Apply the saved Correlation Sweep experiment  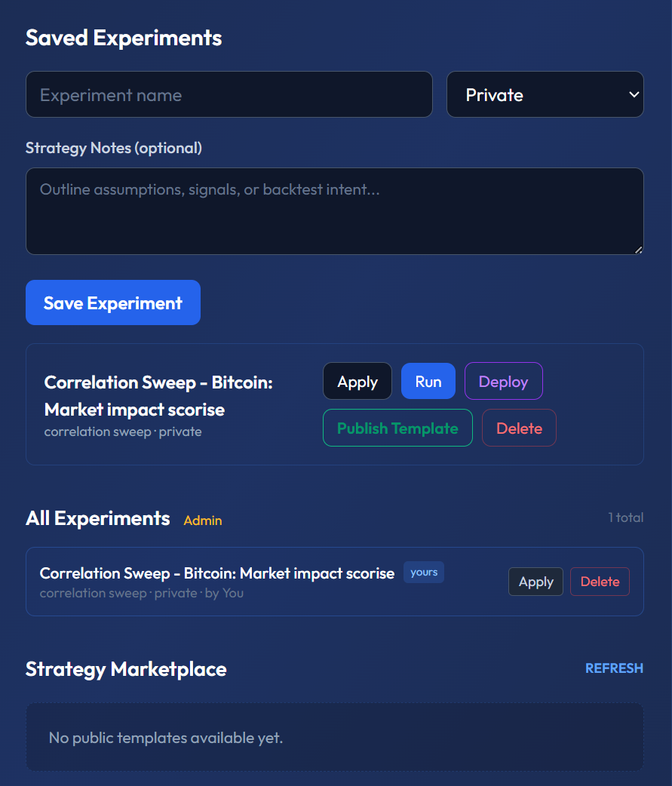[x=357, y=381]
